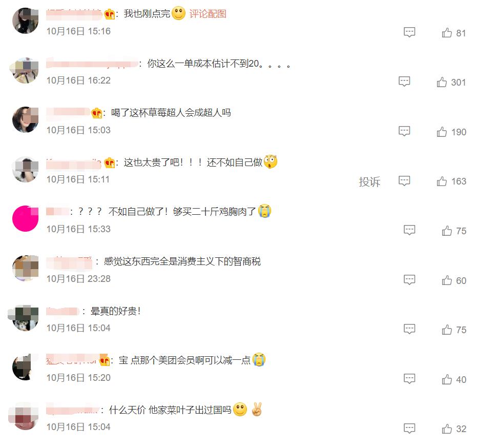This screenshot has height=448, width=478.
Task: Reply to the 消费主义 智商税 comment
Action: point(409,280)
